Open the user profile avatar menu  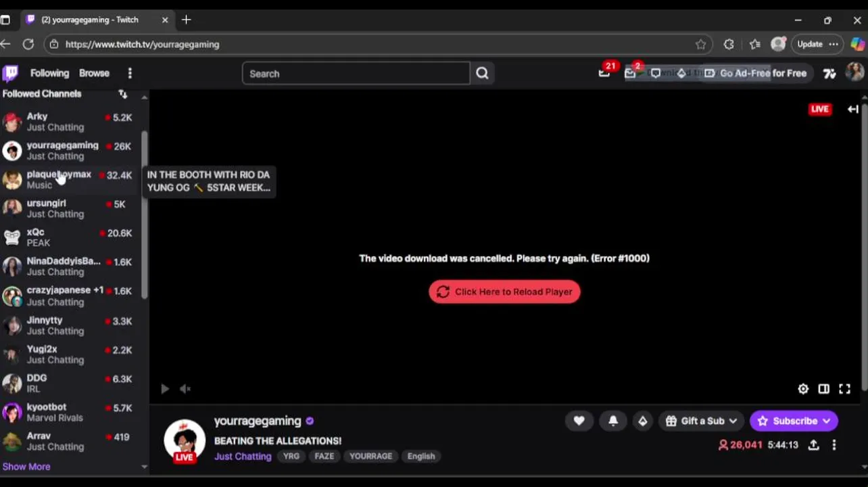855,72
